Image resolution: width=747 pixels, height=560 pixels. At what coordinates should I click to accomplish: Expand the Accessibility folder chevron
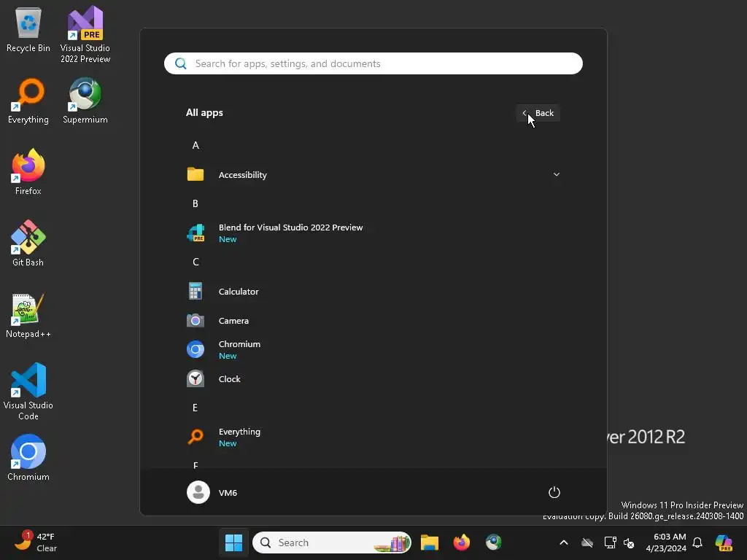pos(556,175)
